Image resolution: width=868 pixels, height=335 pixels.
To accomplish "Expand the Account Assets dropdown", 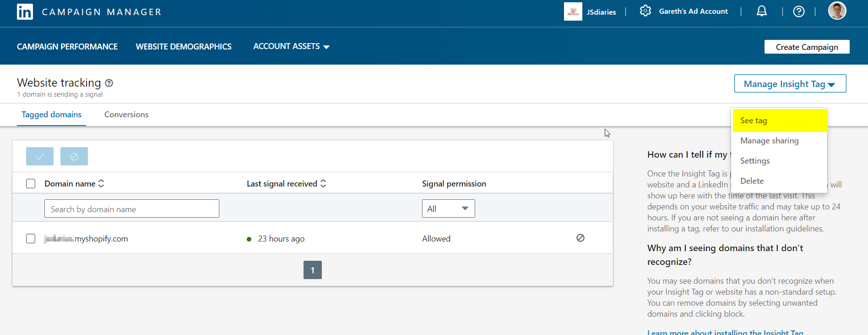I will click(291, 46).
